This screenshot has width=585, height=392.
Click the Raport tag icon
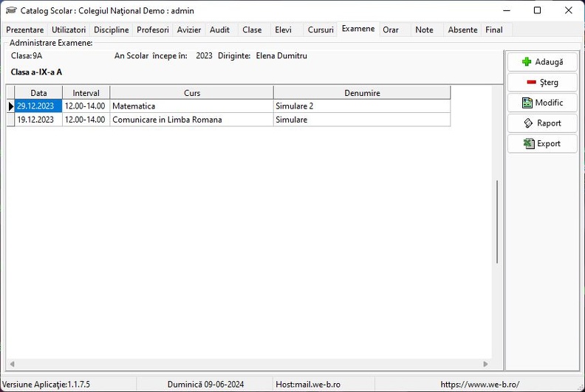pos(528,123)
